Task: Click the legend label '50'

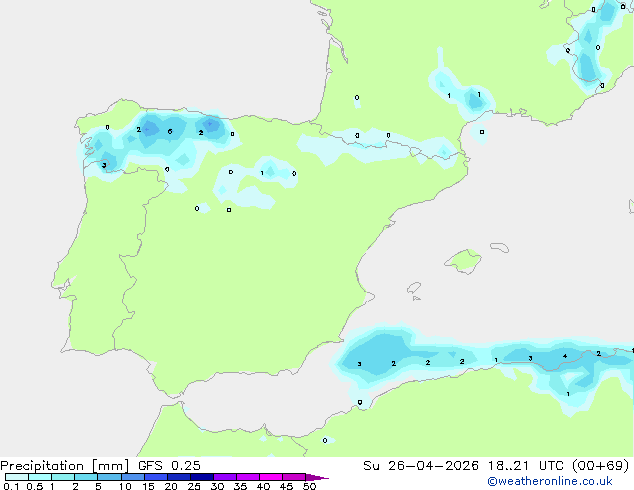Action: [x=309, y=486]
